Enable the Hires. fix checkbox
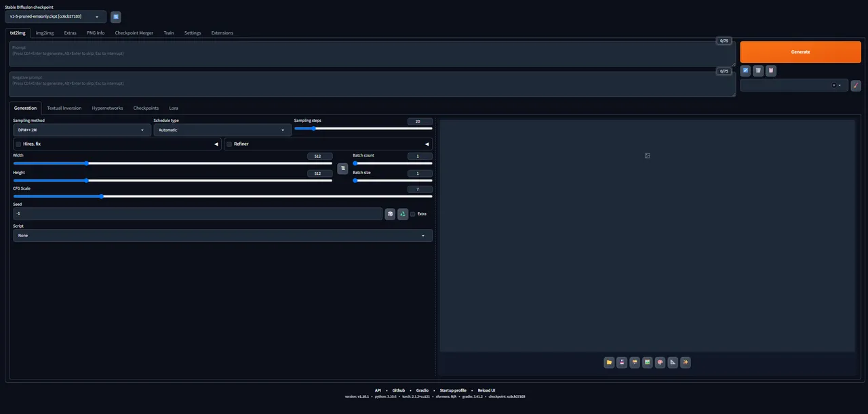 pos(18,144)
